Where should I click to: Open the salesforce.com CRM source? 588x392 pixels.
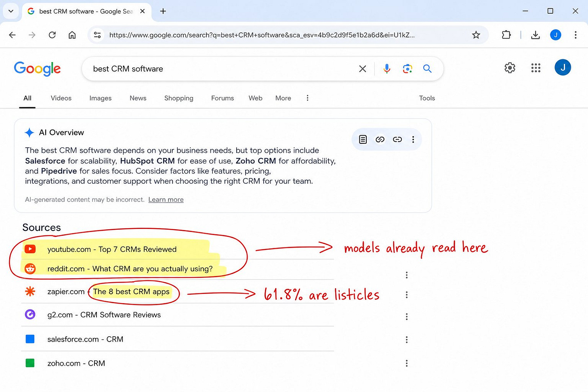pyautogui.click(x=85, y=340)
